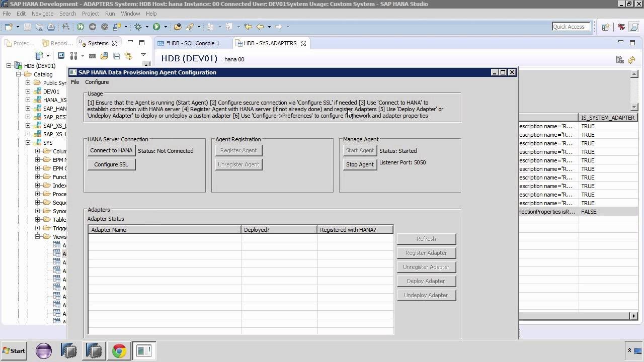Open the New wizard dropdown arrow

(18, 27)
